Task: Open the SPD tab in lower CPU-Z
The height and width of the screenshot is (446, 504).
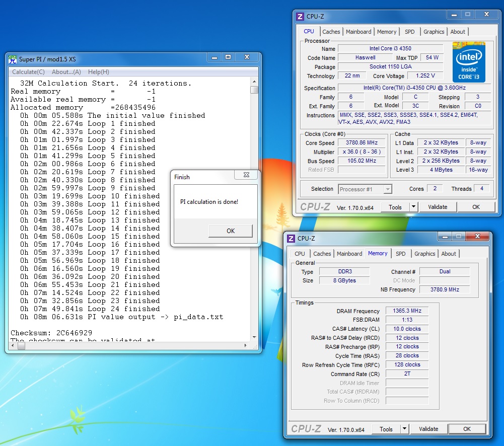Action: (400, 254)
